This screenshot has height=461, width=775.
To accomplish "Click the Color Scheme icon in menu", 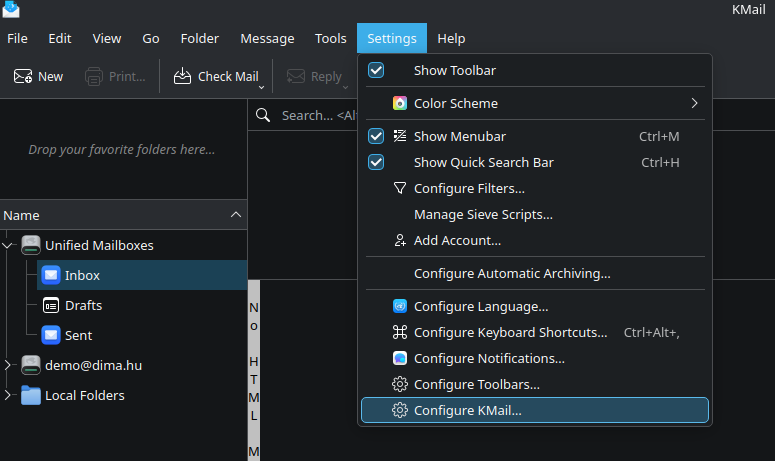I will pos(399,103).
